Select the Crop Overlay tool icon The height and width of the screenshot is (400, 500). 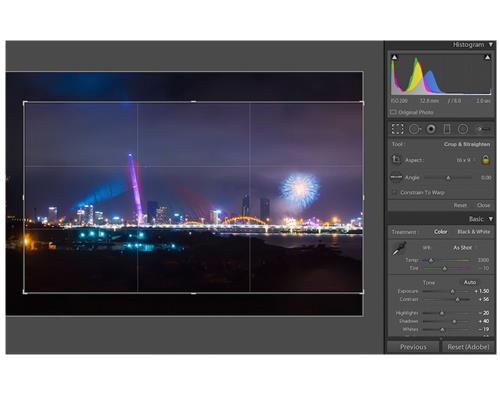(397, 129)
